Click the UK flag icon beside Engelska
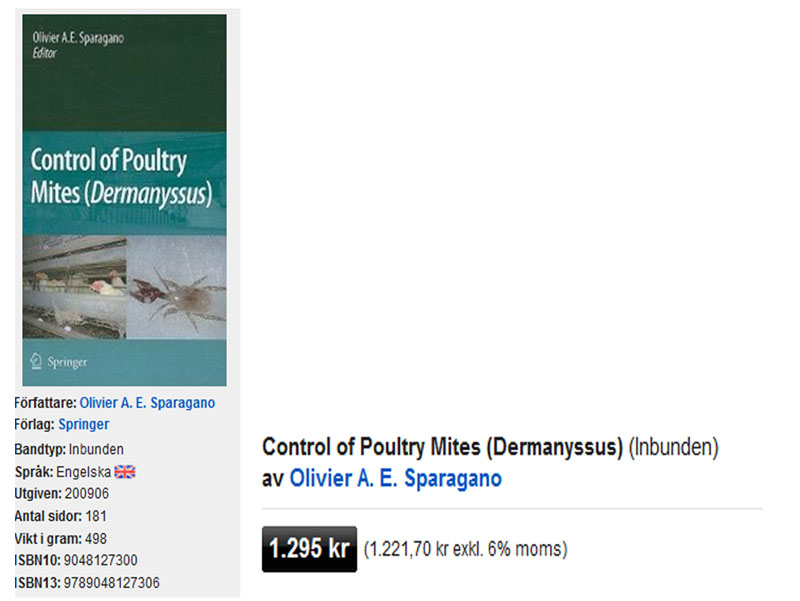Image resolution: width=800 pixels, height=601 pixels. click(125, 471)
